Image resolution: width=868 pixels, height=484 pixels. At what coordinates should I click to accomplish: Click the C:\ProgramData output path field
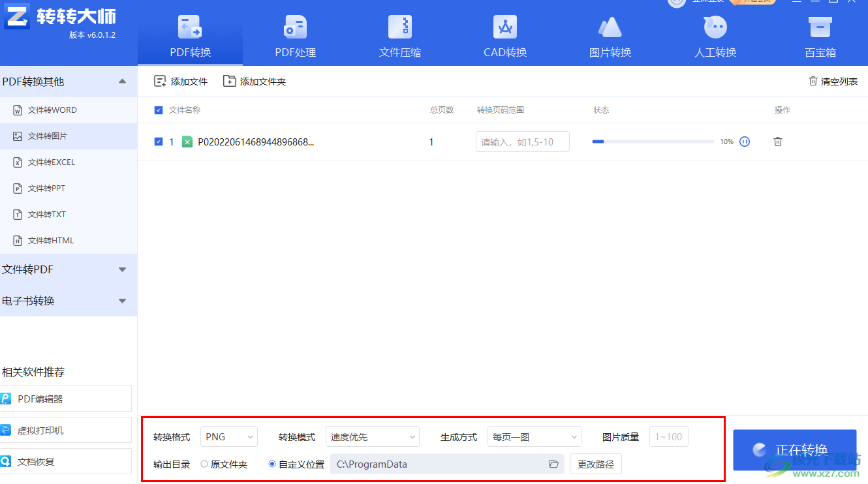(447, 464)
